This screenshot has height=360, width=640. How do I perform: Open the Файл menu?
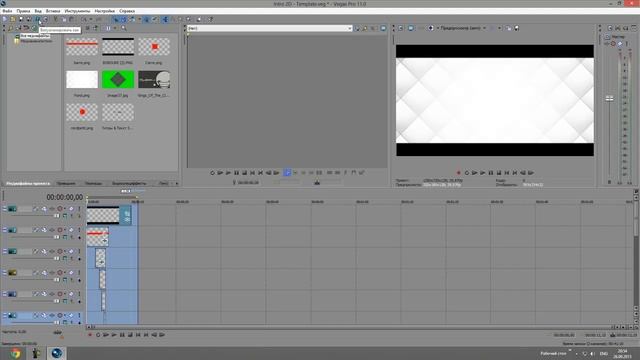[x=7, y=11]
